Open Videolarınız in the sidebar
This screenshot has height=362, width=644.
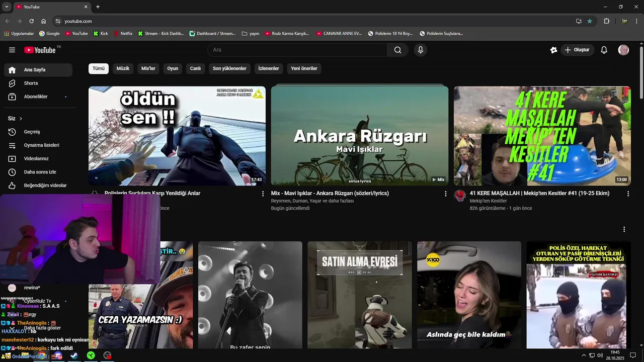point(38,158)
